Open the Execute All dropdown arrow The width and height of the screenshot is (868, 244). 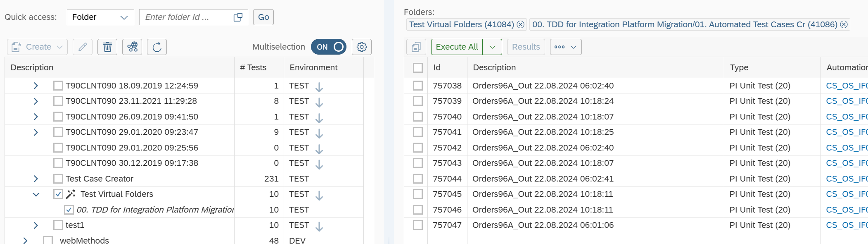click(x=492, y=47)
